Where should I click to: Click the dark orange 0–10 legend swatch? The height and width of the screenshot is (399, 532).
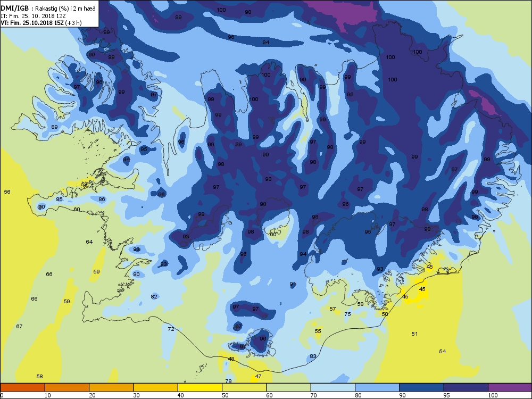[23, 387]
